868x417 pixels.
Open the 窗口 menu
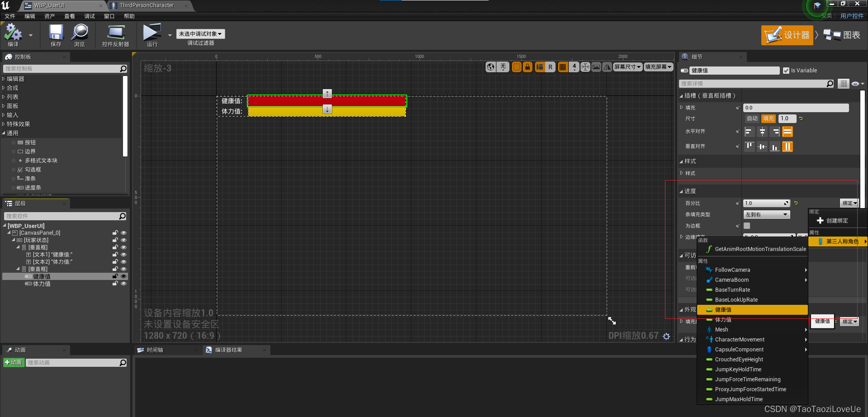click(108, 16)
